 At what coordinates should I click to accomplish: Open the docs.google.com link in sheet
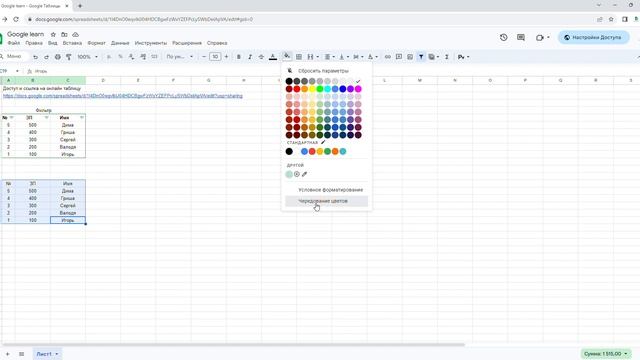coord(123,96)
